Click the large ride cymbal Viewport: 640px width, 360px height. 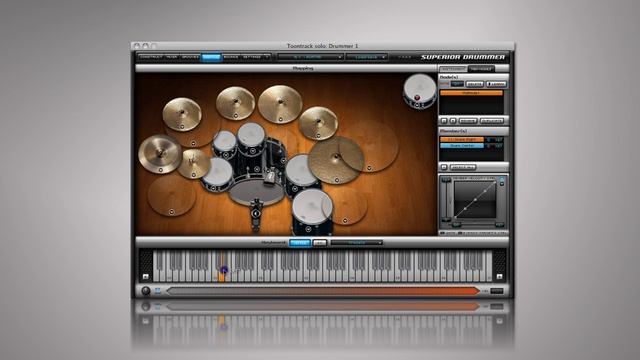click(336, 160)
